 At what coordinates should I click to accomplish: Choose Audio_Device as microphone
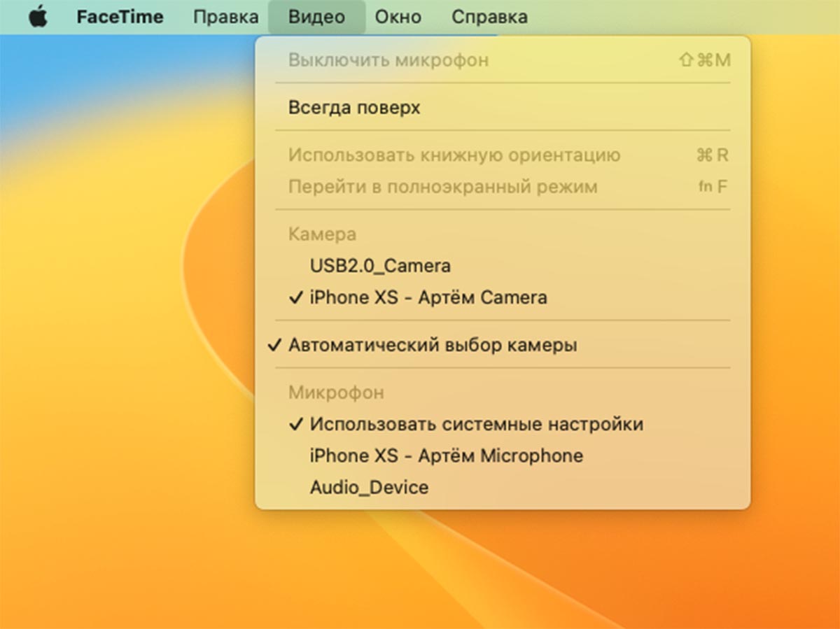point(503,487)
